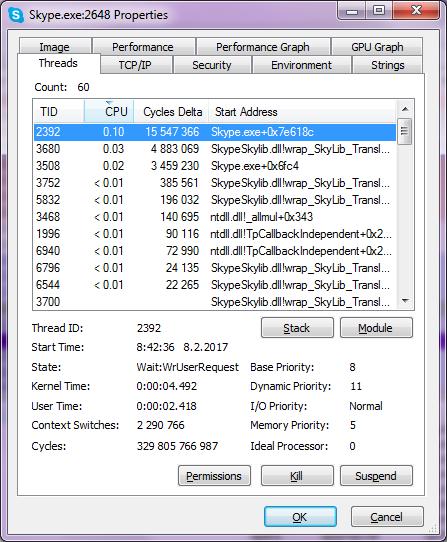The width and height of the screenshot is (447, 542).
Task: Click Skype.exe+0x6fc4 start address
Action: (x=255, y=166)
